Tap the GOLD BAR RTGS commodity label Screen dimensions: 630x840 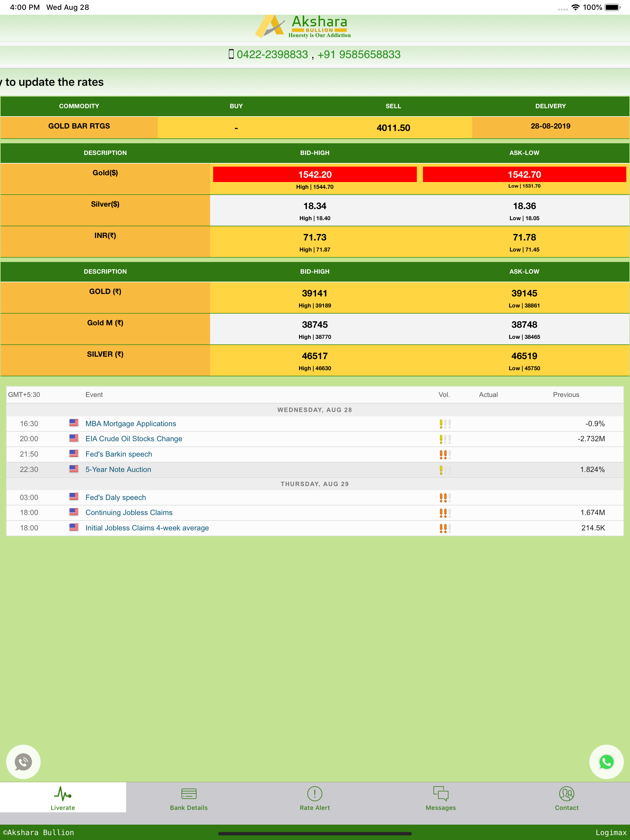(79, 126)
